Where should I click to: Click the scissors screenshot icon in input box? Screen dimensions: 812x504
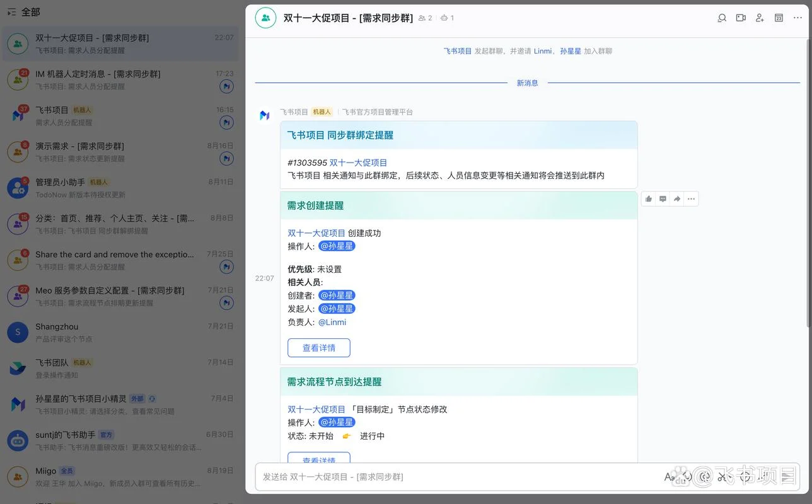click(722, 477)
